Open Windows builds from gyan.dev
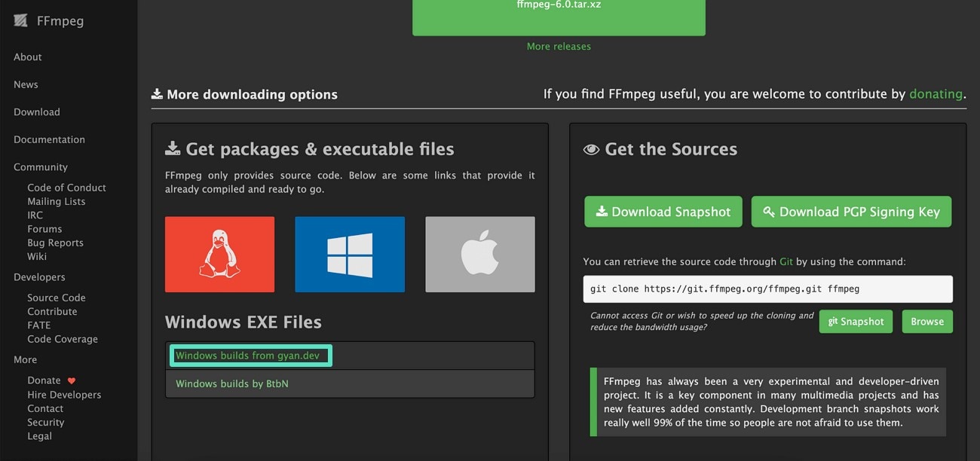Screen dimensions: 980x461 (x=247, y=356)
